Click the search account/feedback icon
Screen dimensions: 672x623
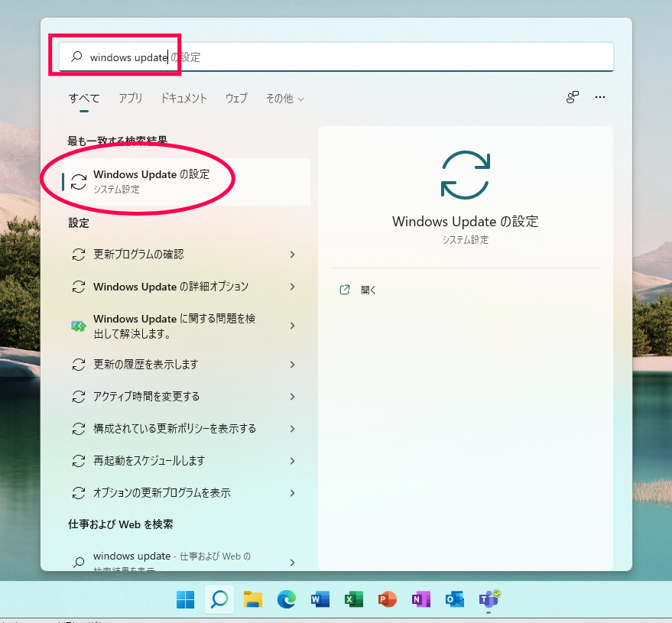click(572, 97)
